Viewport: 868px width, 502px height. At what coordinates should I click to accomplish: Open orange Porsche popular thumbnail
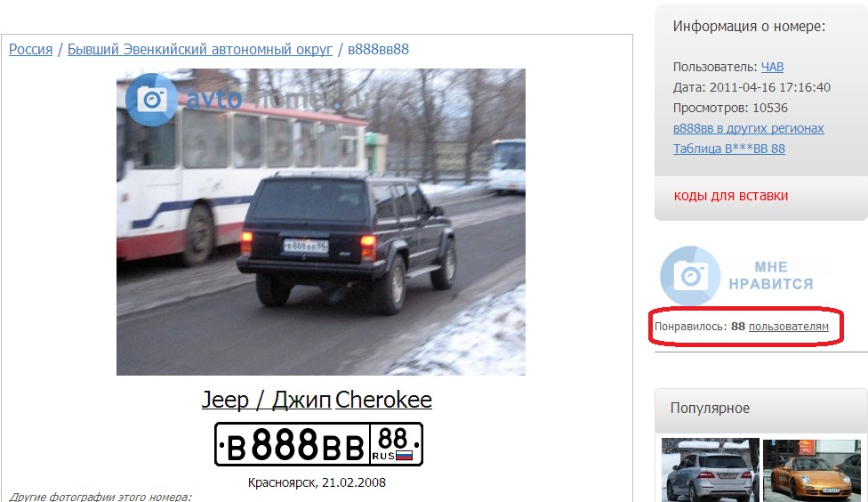click(x=812, y=470)
